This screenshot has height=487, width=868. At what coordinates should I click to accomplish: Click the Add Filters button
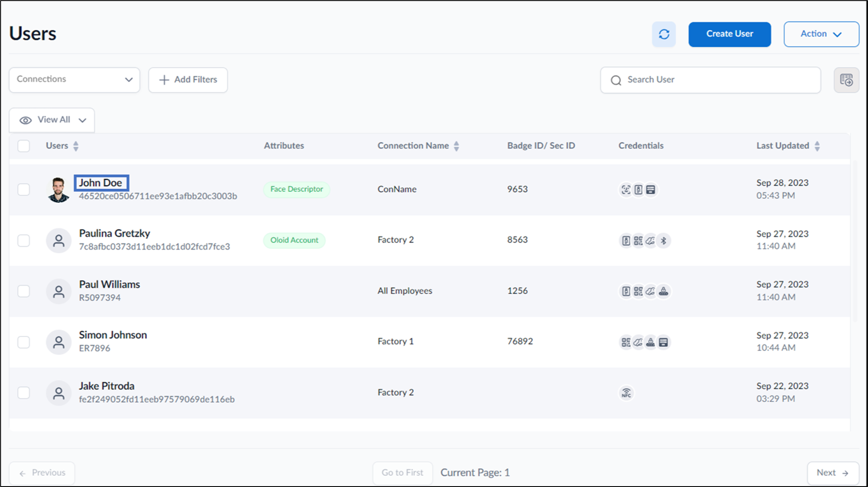(188, 80)
